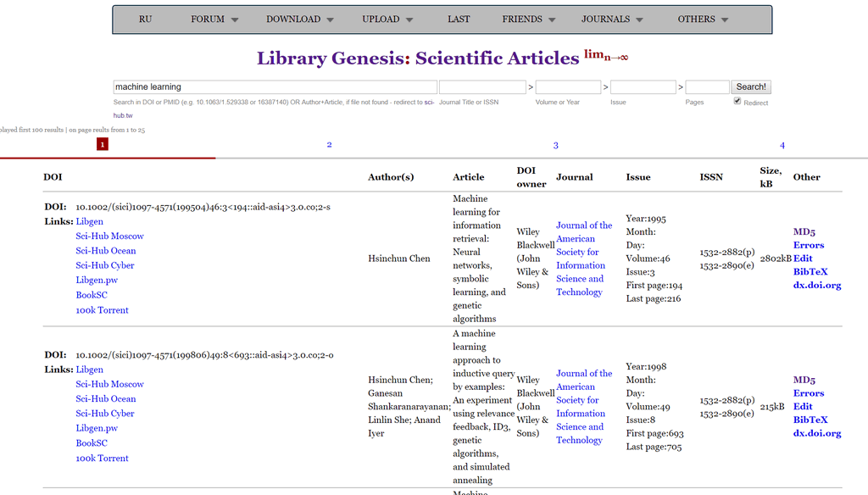The width and height of the screenshot is (868, 495).
Task: Click BibTeX link for 1998 article
Action: pos(810,420)
